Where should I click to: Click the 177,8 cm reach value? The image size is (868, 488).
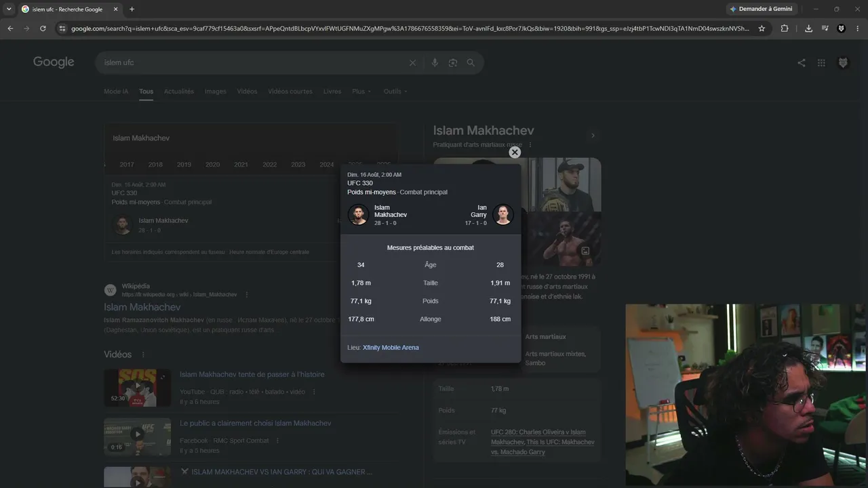point(361,319)
